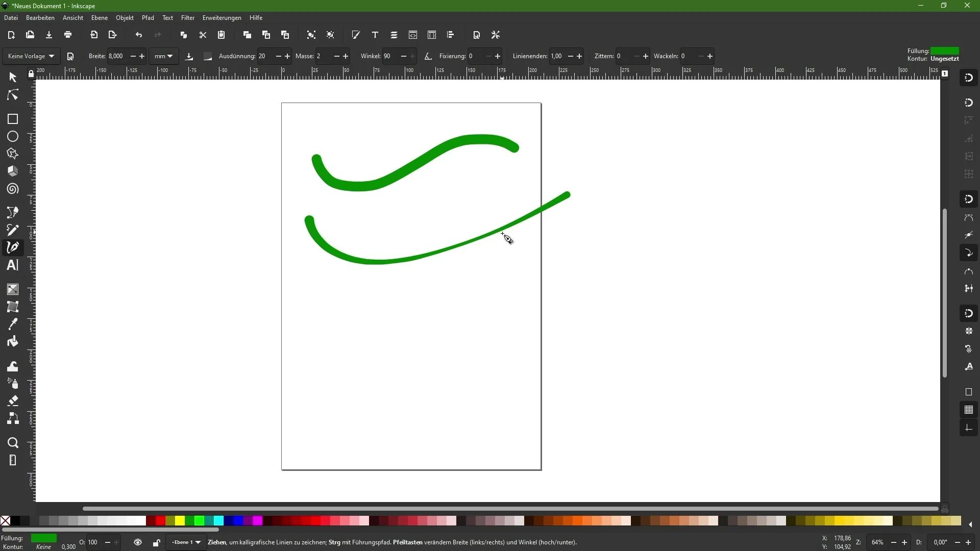Click the Undo arrow icon
This screenshot has width=980, height=551.
pyautogui.click(x=139, y=35)
